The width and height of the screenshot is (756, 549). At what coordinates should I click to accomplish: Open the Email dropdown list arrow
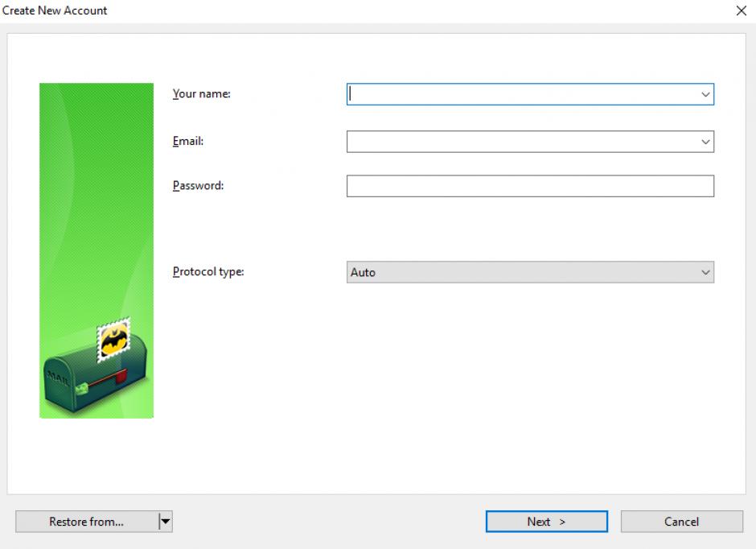pos(705,142)
